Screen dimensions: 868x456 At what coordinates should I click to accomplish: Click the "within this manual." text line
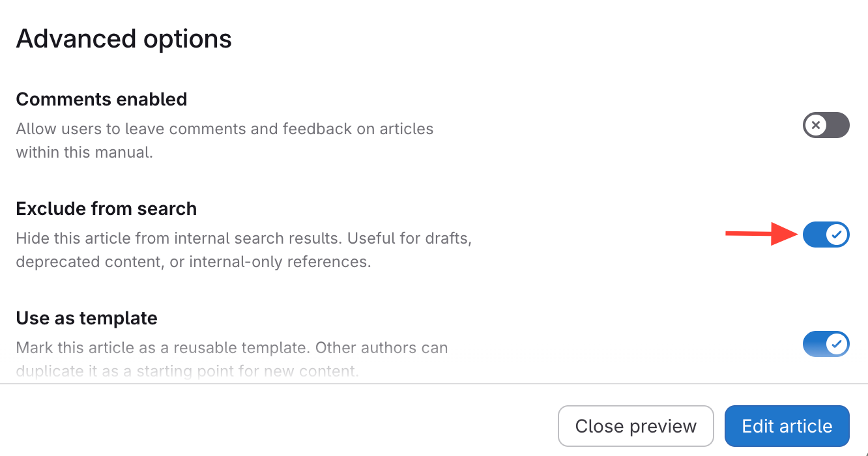(x=85, y=153)
